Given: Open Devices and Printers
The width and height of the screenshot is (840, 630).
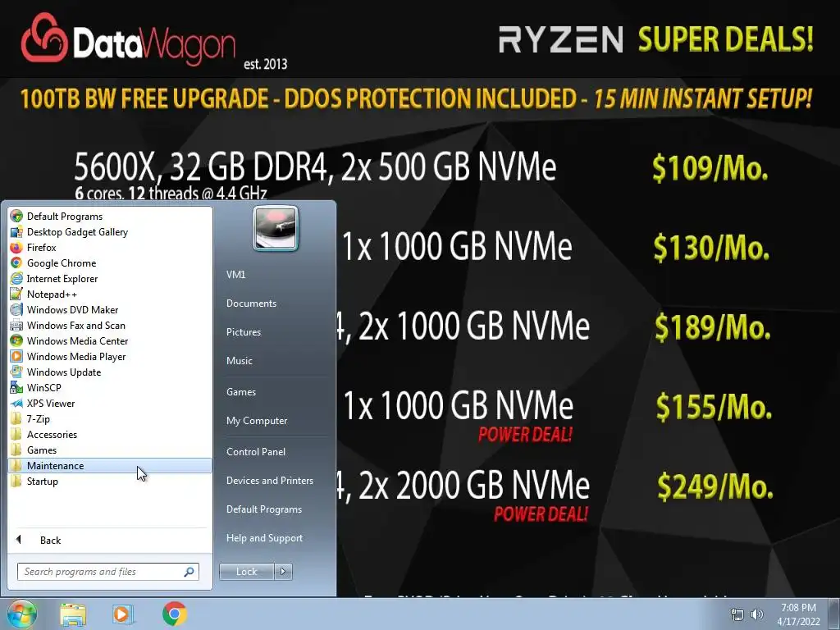Looking at the screenshot, I should click(269, 481).
